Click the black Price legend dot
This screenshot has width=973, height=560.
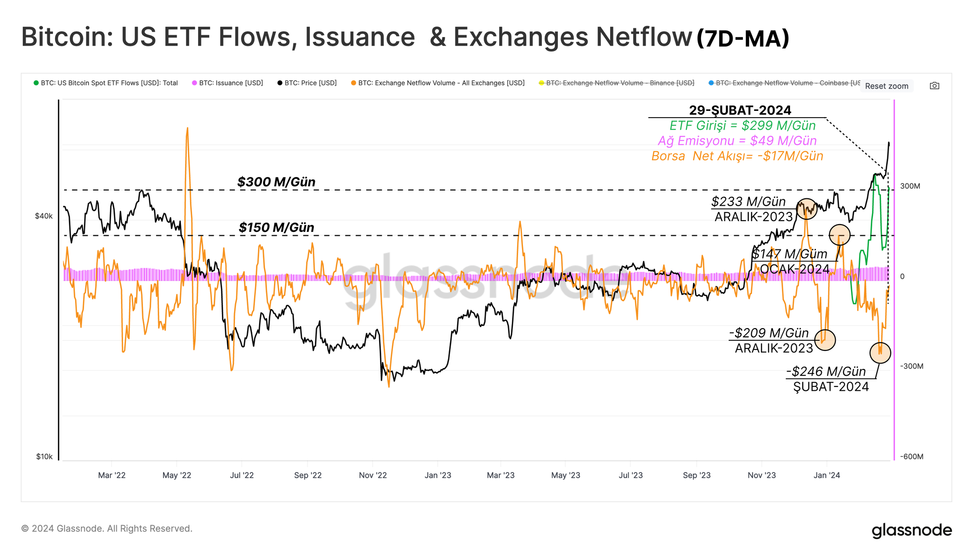click(280, 83)
